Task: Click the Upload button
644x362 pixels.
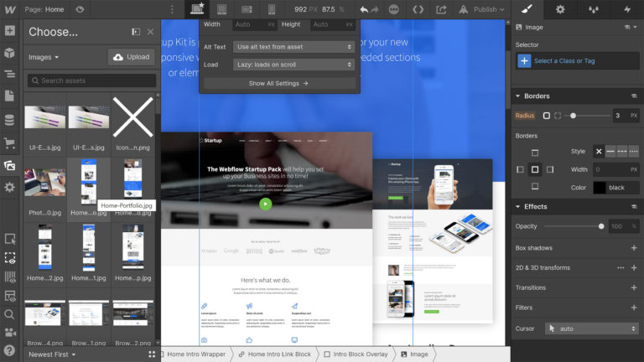Action: [x=132, y=57]
